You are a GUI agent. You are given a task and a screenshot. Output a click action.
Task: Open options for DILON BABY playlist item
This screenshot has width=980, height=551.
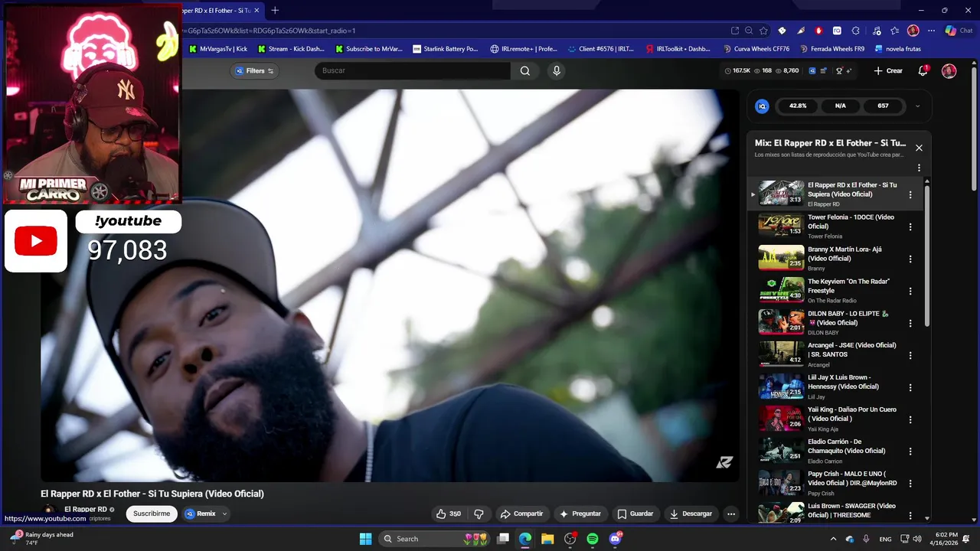910,323
